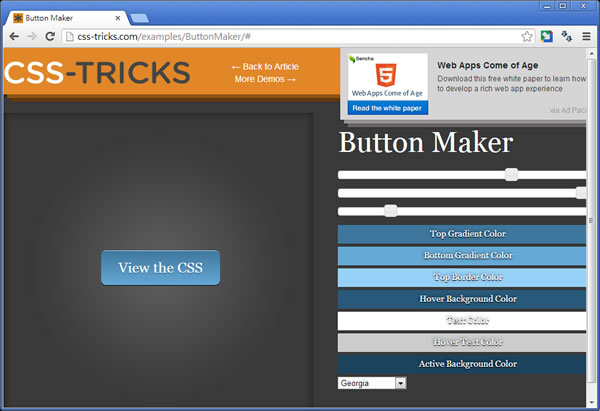Open the Georgia font dropdown
Screen dimensions: 600x411
(x=372, y=383)
